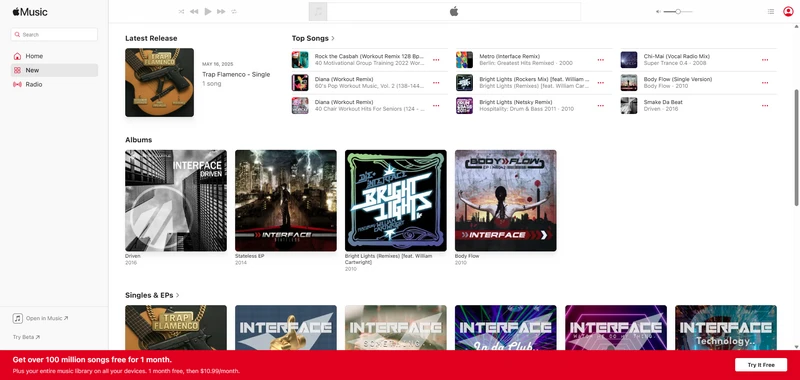Viewport: 800px width, 380px height.
Task: Open the playing next queue list icon
Action: (x=771, y=11)
